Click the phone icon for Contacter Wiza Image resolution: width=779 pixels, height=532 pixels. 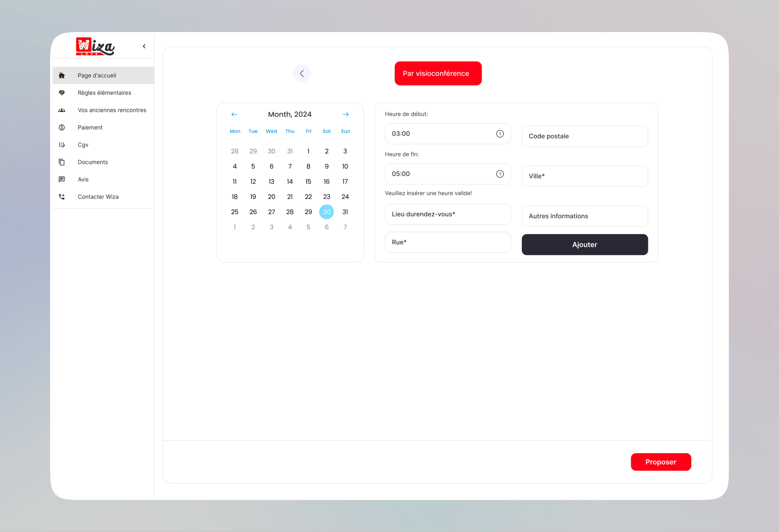62,197
